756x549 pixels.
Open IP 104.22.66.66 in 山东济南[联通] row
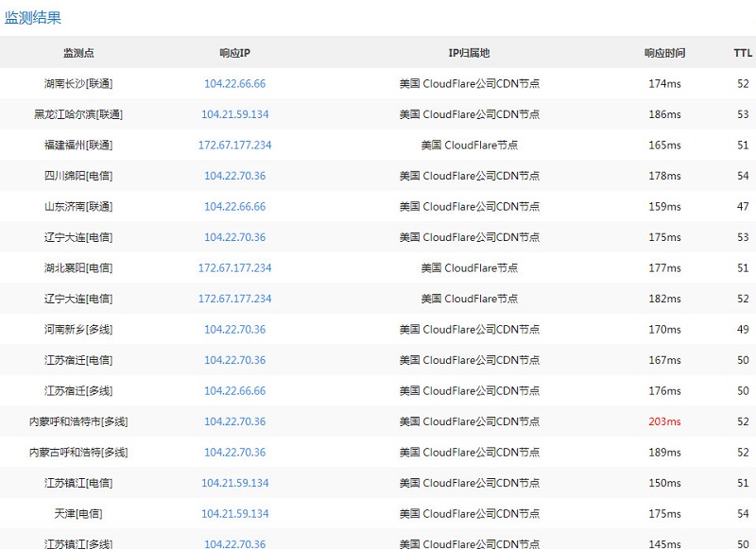coord(234,206)
